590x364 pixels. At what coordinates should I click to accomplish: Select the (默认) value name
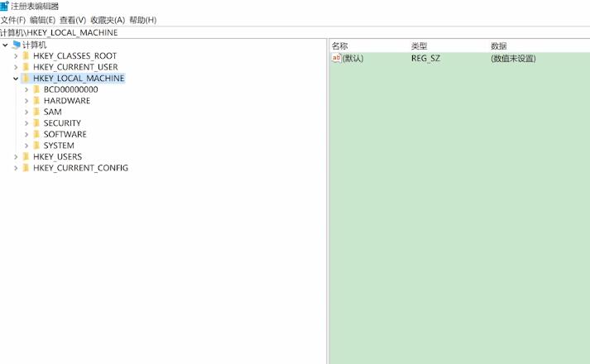click(x=353, y=58)
